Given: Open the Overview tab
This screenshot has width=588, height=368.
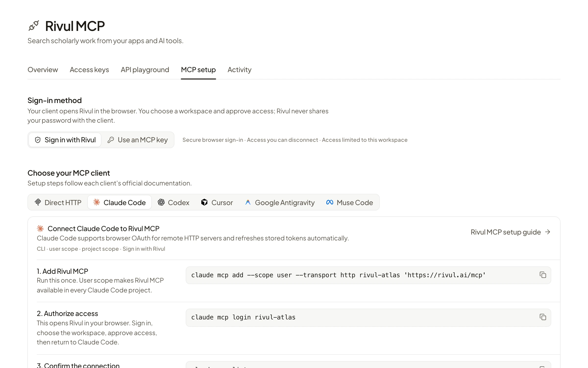Looking at the screenshot, I should 43,70.
